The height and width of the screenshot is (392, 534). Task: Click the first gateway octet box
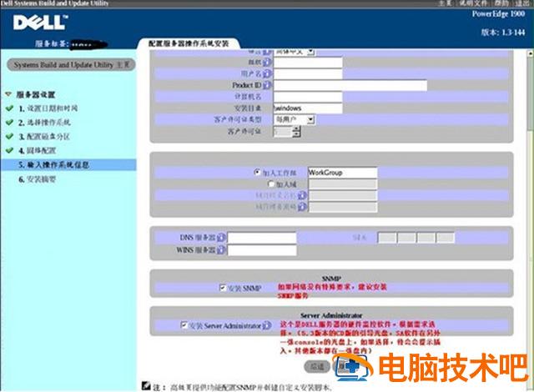[x=387, y=238]
